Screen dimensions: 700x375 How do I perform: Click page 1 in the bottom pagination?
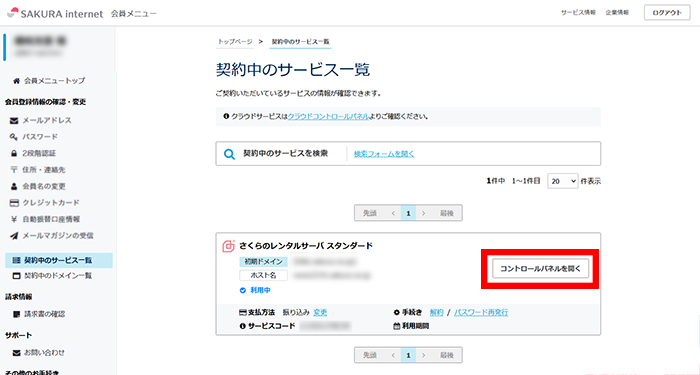408,355
